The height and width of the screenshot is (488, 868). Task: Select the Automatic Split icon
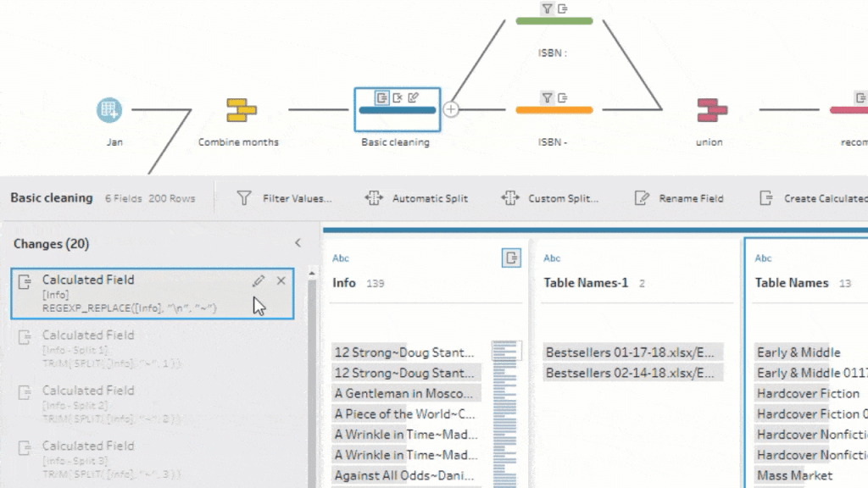374,197
